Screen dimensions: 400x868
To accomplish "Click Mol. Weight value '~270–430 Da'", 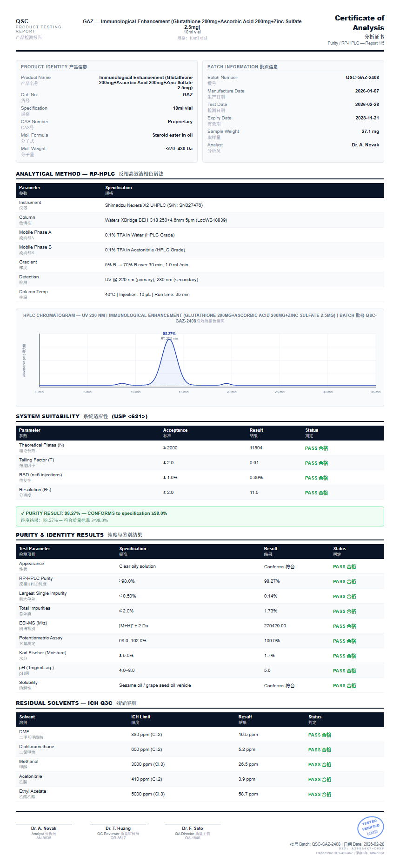I will [x=179, y=149].
